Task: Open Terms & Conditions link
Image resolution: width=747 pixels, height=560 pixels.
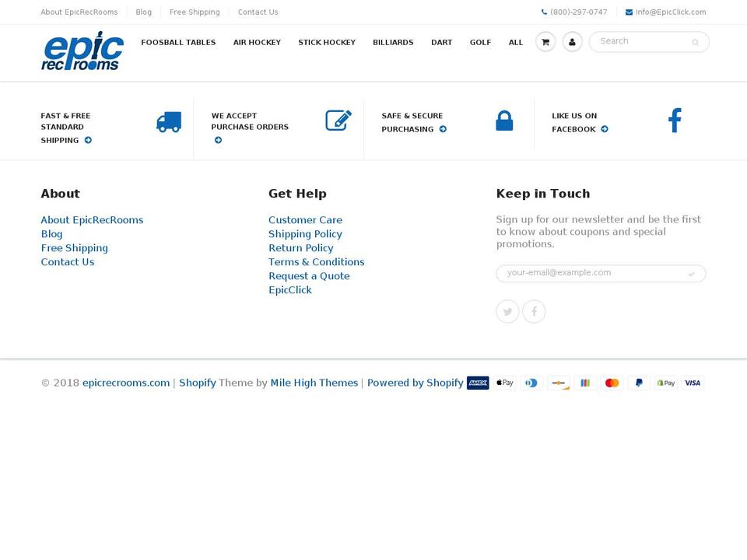Action: (x=317, y=262)
